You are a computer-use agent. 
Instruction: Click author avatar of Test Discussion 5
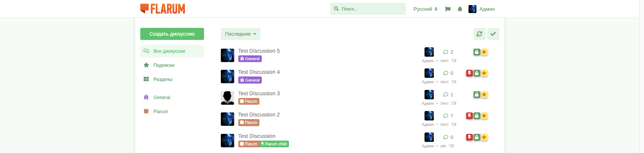228,55
